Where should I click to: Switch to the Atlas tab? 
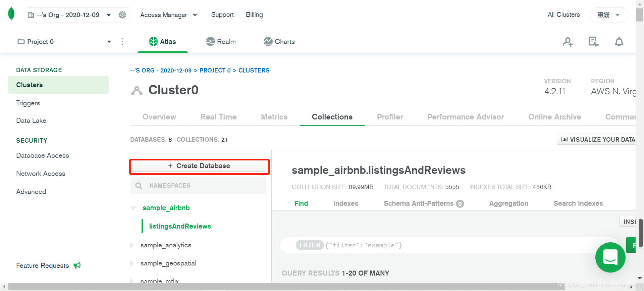(x=163, y=42)
